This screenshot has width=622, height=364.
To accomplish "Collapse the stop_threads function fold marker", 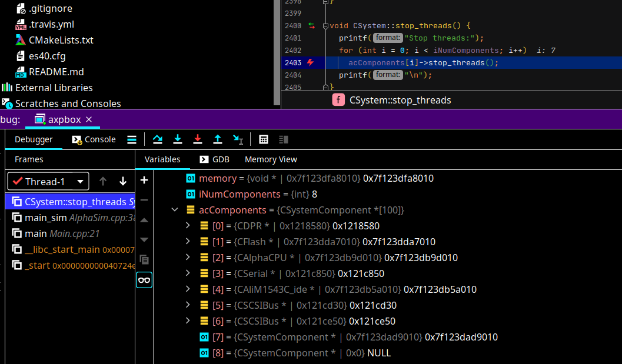I will 325,26.
